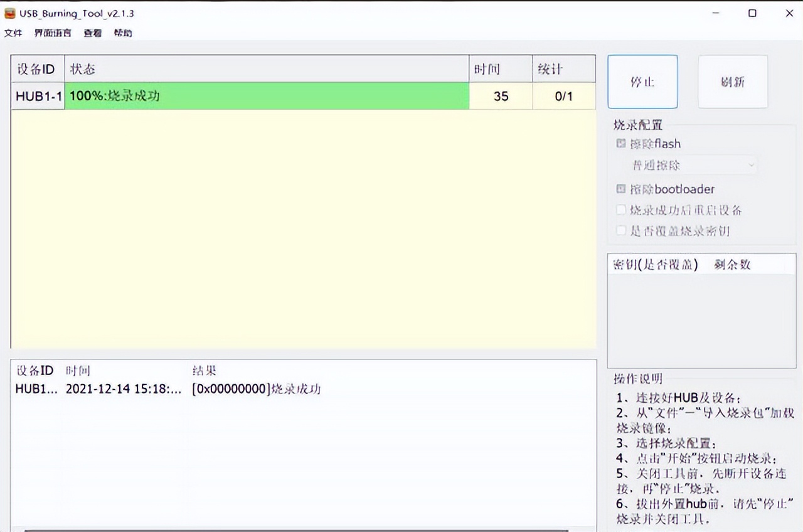Check 是否覆盖烧录密钥 option
Viewport: 803px width, 532px height.
pos(620,231)
